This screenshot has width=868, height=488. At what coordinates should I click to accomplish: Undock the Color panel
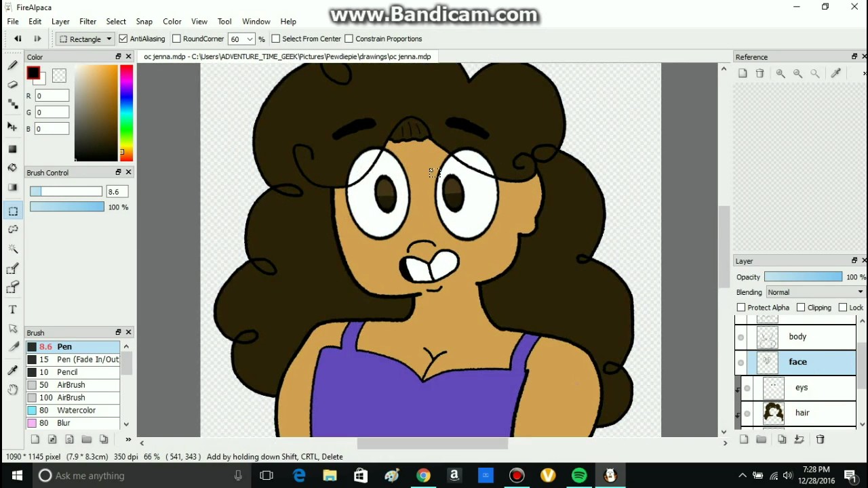coord(118,56)
